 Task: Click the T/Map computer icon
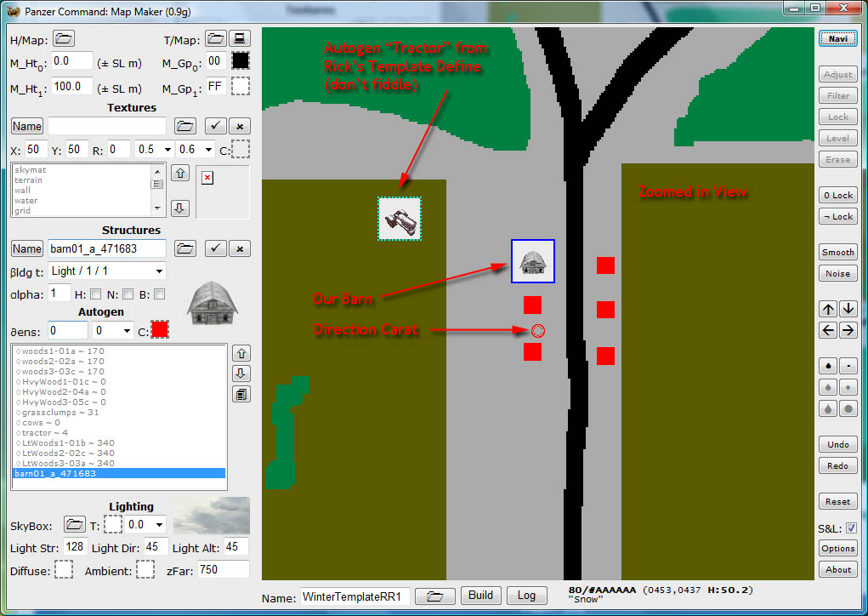pyautogui.click(x=240, y=39)
